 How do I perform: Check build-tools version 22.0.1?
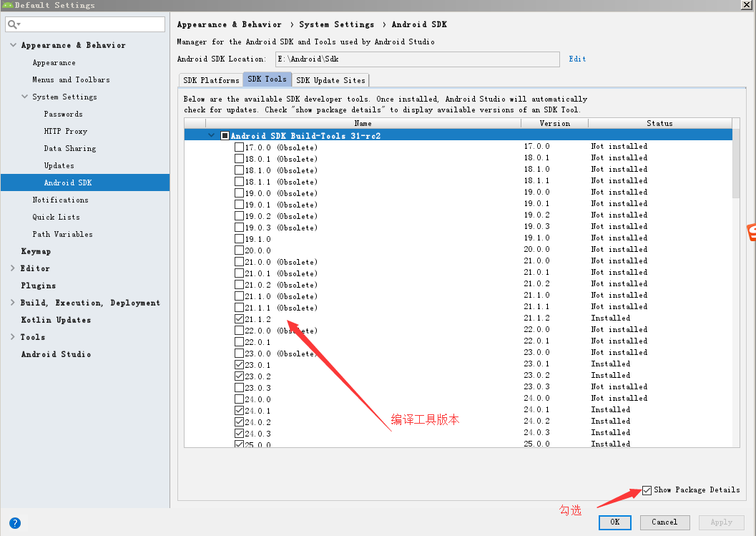pyautogui.click(x=239, y=341)
